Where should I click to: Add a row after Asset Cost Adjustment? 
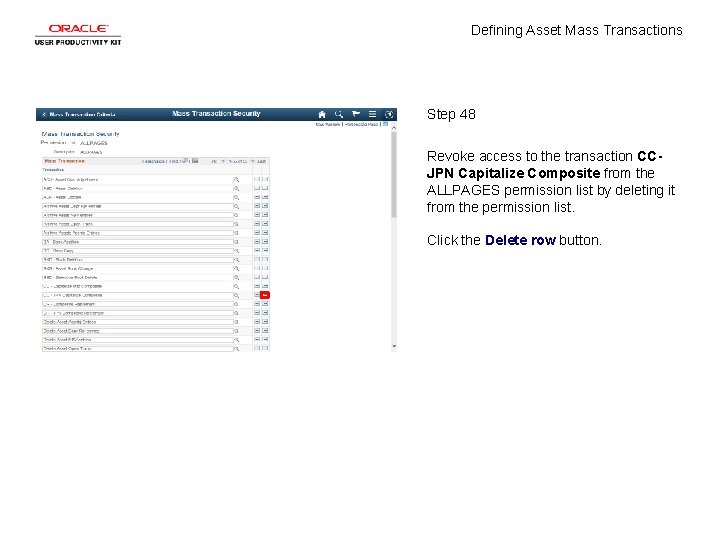pyautogui.click(x=257, y=180)
